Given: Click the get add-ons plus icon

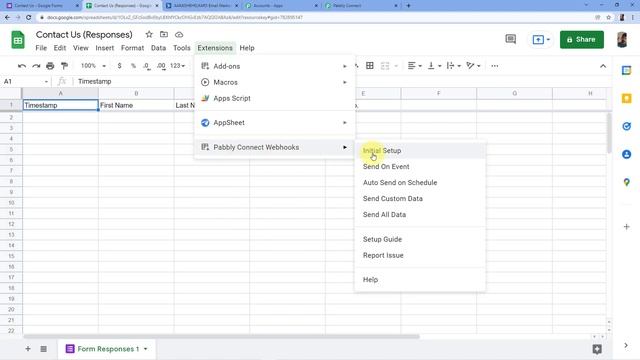Looking at the screenshot, I should [x=626, y=227].
